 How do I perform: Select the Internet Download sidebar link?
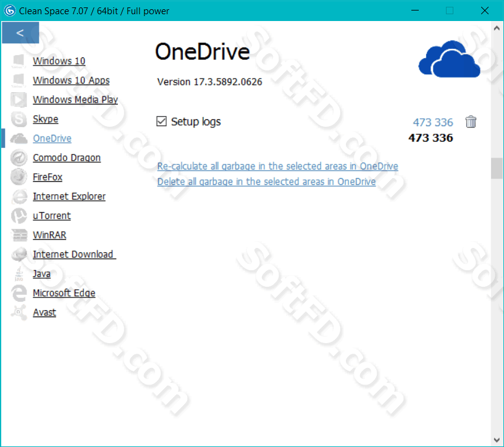tap(74, 254)
